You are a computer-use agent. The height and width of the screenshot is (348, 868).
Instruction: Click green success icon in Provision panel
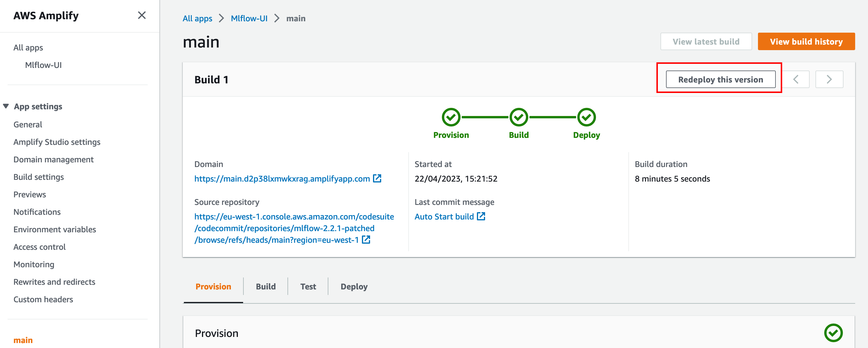[x=833, y=333]
